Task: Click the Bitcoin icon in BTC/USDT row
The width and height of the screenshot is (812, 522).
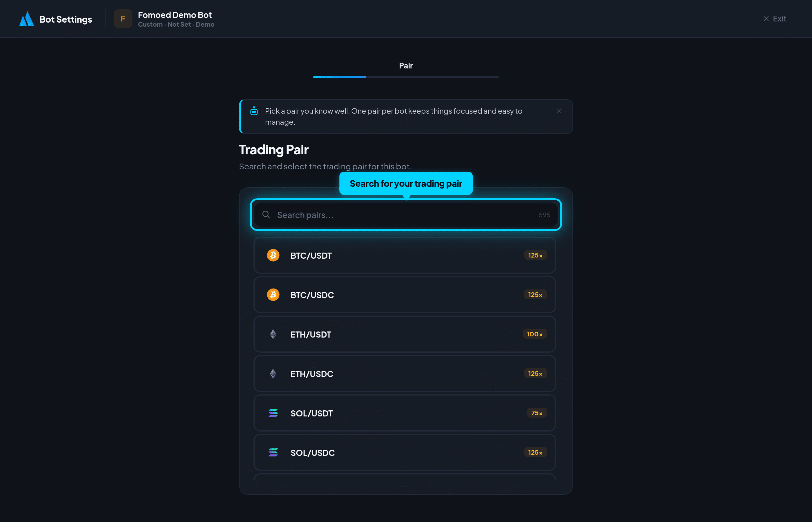Action: [x=273, y=255]
